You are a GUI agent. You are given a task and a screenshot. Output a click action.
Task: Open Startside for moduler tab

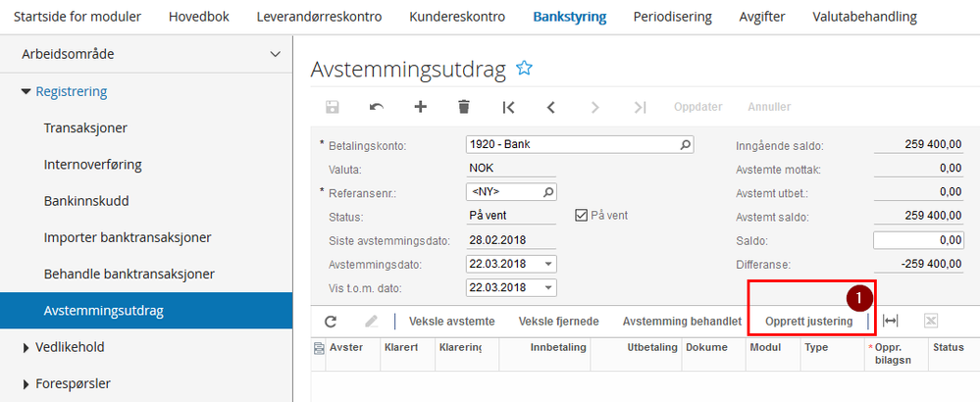tap(77, 17)
